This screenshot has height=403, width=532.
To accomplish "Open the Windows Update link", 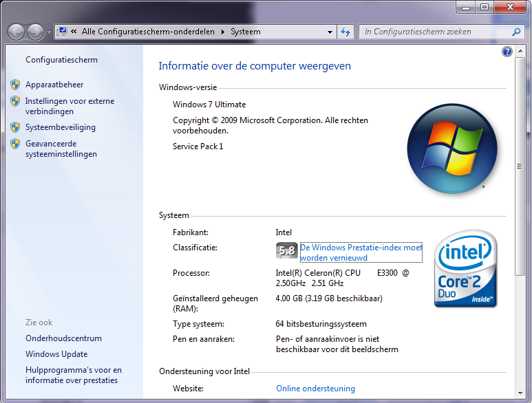I will 56,354.
